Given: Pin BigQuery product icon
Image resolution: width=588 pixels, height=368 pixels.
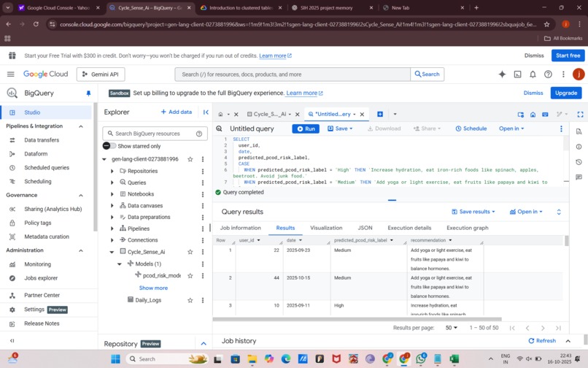Looking at the screenshot, I should (88, 93).
